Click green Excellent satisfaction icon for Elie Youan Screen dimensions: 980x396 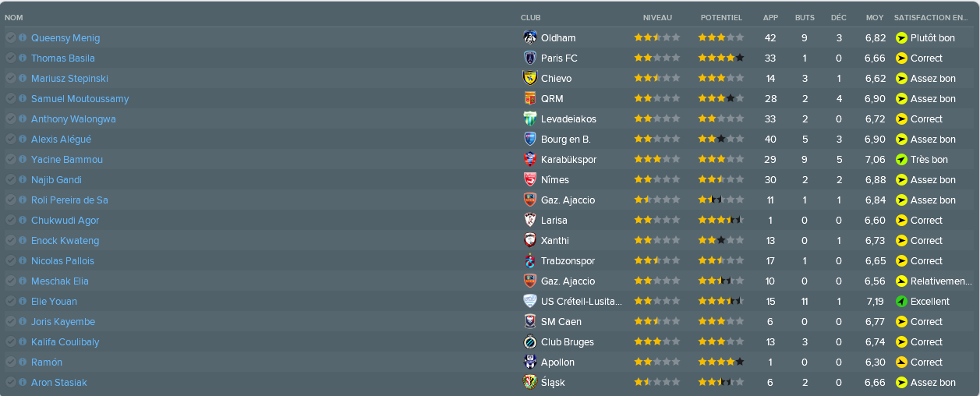click(901, 301)
